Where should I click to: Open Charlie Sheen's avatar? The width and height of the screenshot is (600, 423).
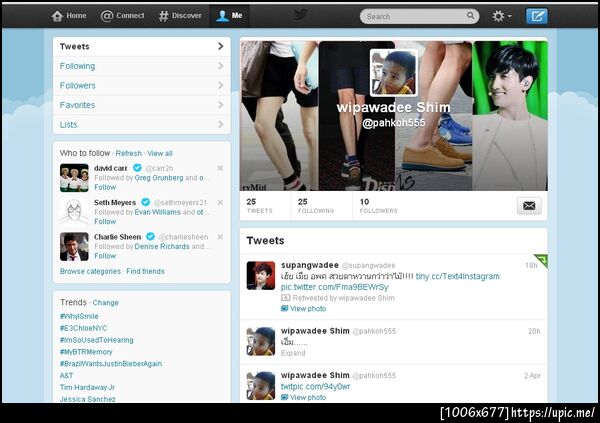[x=74, y=247]
